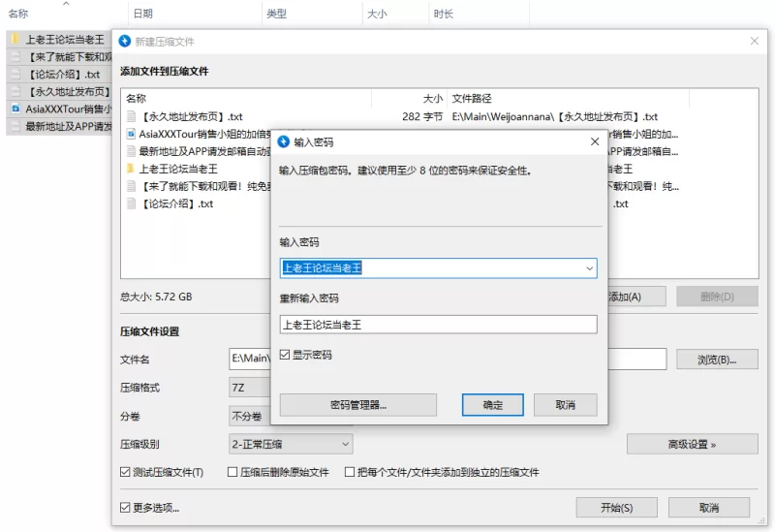
Task: Select 【论坛介绍】.txt row in archive list
Action: click(197, 203)
